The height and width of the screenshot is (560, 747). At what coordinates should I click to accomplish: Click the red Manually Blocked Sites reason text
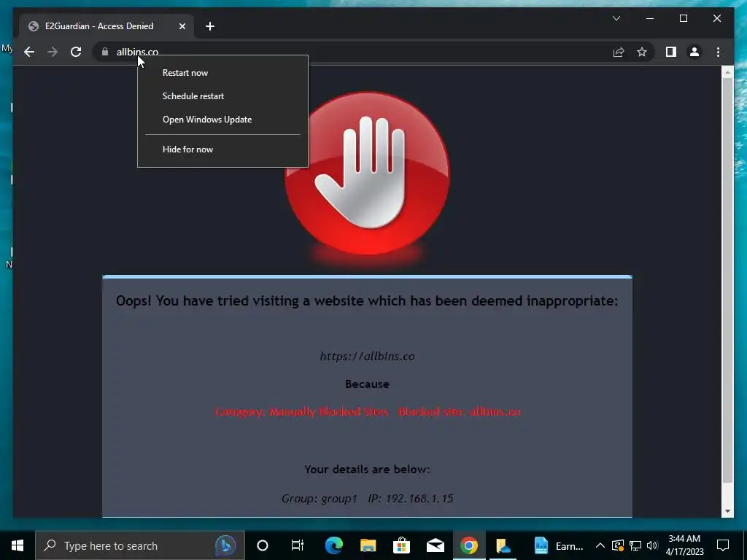(x=368, y=412)
